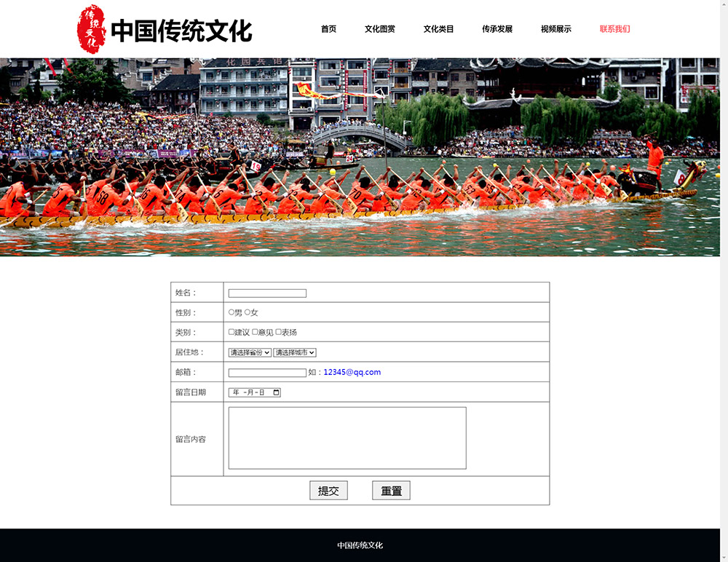728x562 pixels.
Task: Open the 传承发展 menu item
Action: pyautogui.click(x=497, y=29)
